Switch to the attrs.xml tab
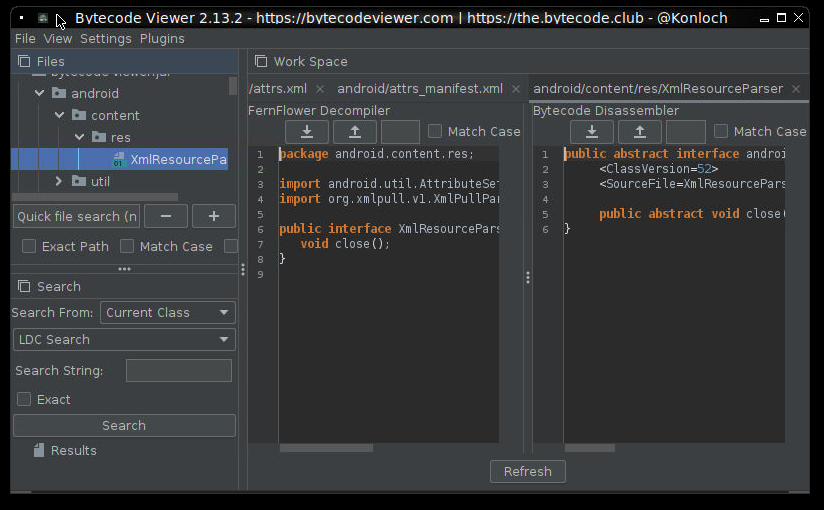 278,89
